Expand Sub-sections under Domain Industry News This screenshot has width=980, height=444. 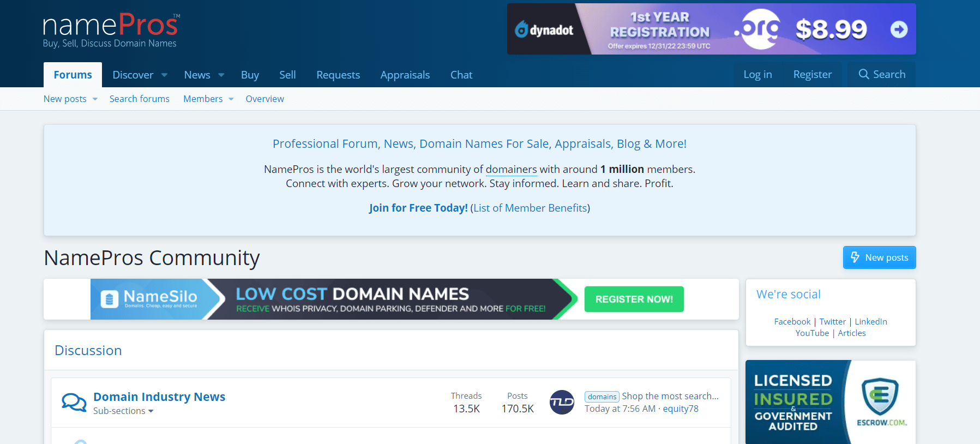pyautogui.click(x=123, y=411)
